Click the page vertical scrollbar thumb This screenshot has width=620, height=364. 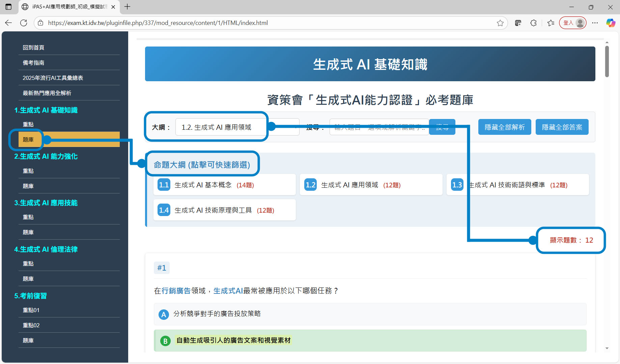(x=607, y=61)
